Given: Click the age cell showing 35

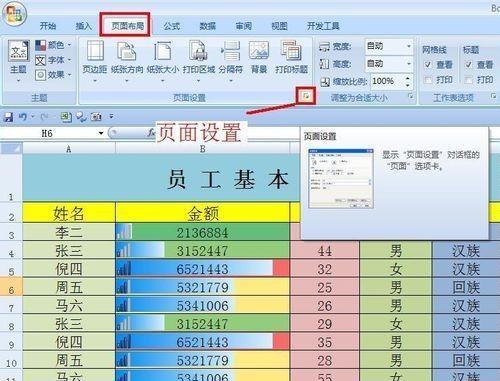Looking at the screenshot, I should 325,342.
